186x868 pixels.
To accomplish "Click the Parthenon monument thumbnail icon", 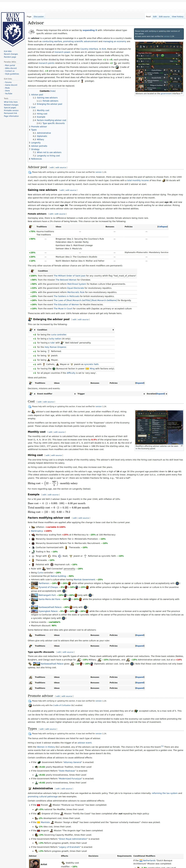I will coord(34,583).
